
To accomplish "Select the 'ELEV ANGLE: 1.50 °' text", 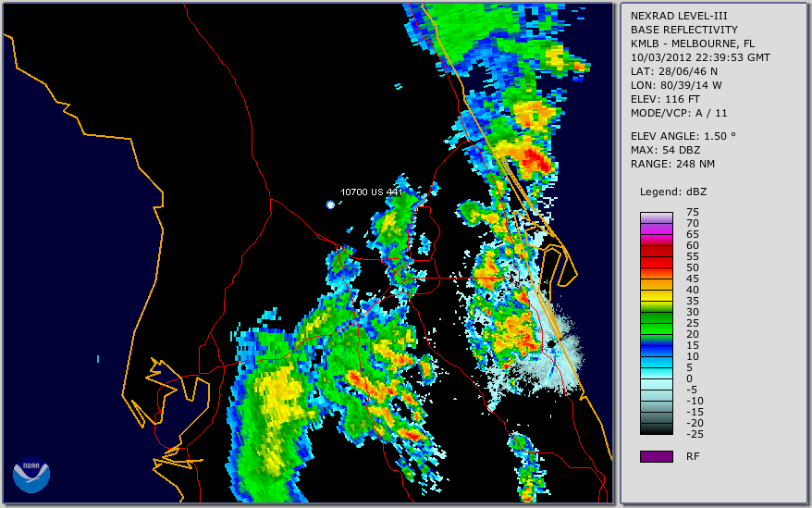I will click(683, 136).
